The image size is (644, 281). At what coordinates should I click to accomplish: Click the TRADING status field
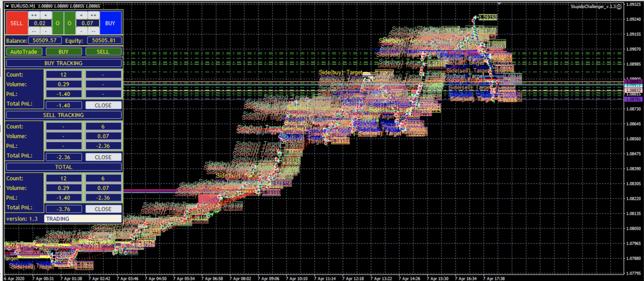tap(83, 219)
